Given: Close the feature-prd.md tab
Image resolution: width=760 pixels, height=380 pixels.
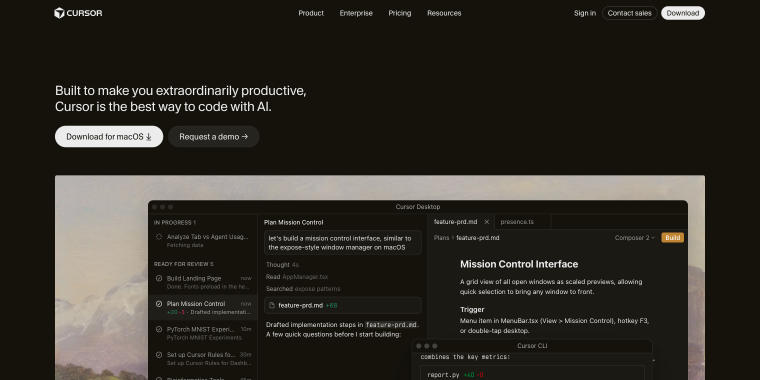Looking at the screenshot, I should click(487, 222).
